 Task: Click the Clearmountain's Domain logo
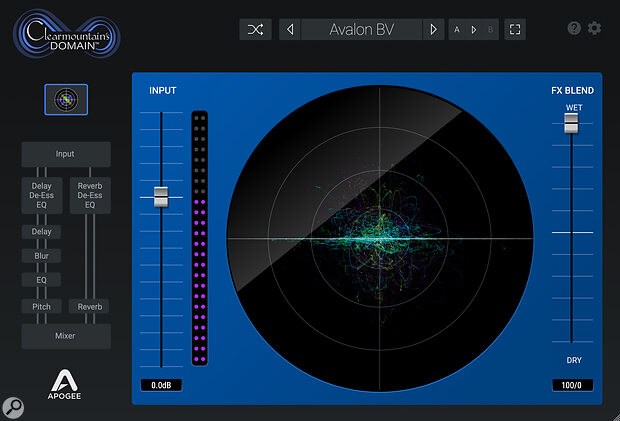pyautogui.click(x=66, y=34)
